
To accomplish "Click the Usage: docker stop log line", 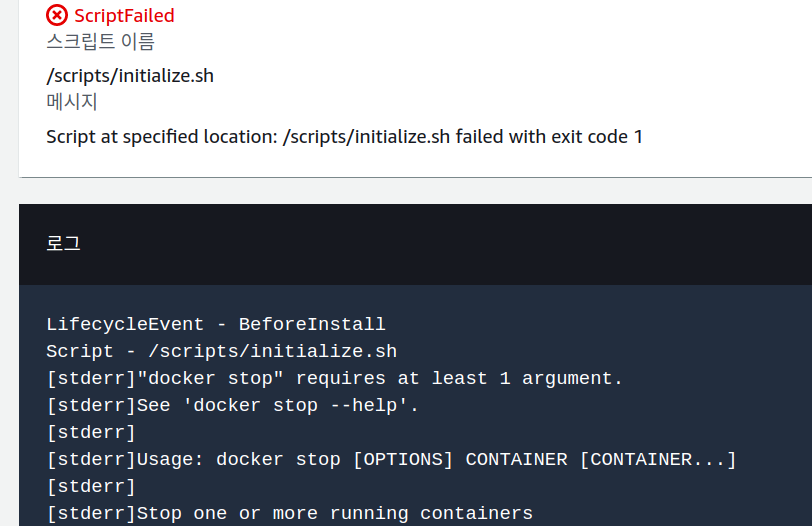I will [x=391, y=459].
